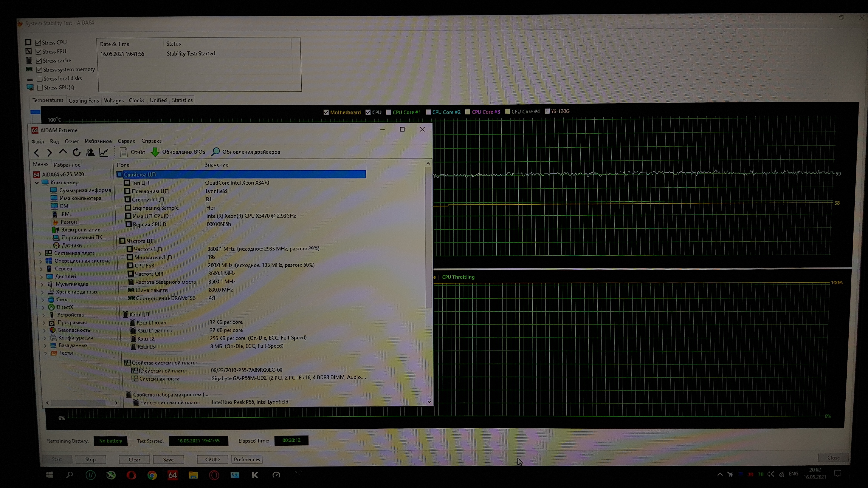
Task: Go up a level with the up arrow icon
Action: point(63,152)
